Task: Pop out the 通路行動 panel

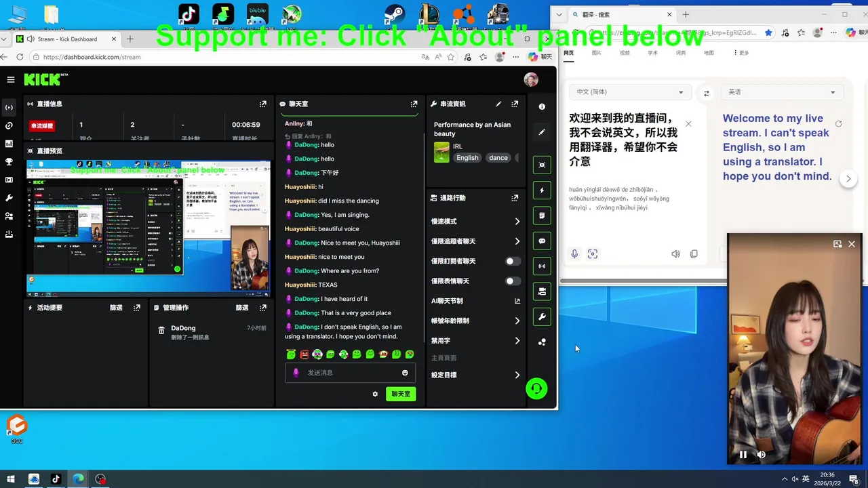Action: coord(515,198)
